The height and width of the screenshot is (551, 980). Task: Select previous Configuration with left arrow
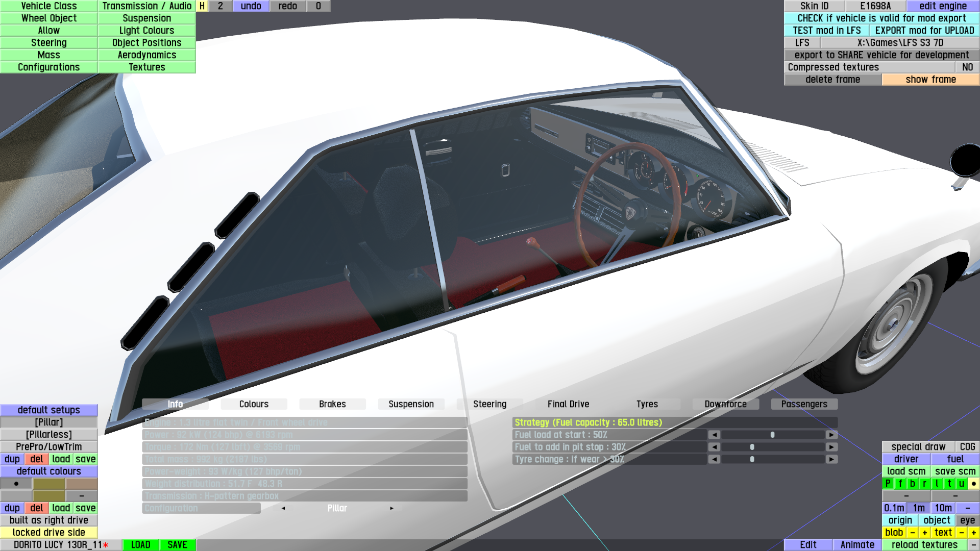coord(283,508)
